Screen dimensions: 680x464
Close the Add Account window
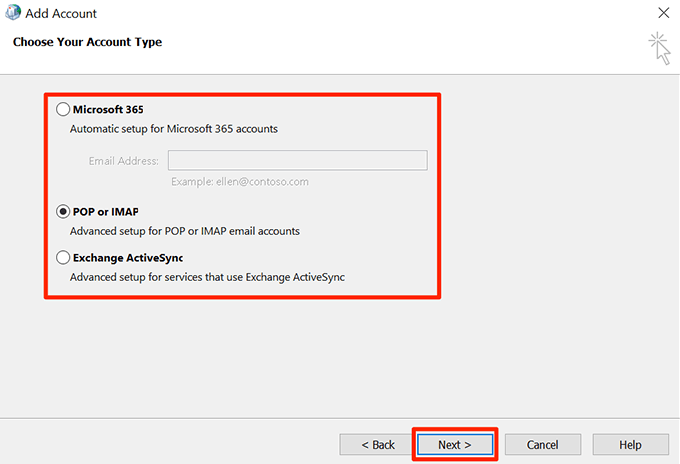tap(664, 13)
